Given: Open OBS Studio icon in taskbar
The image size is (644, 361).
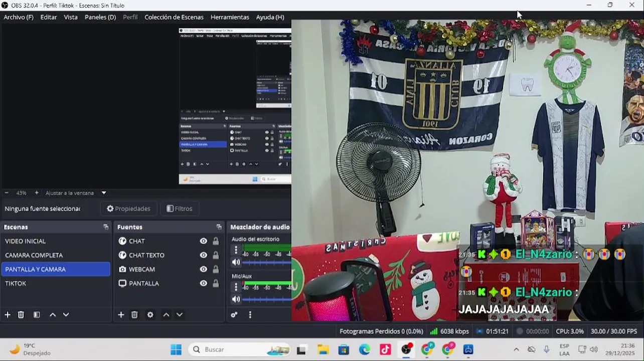Looking at the screenshot, I should click(406, 349).
